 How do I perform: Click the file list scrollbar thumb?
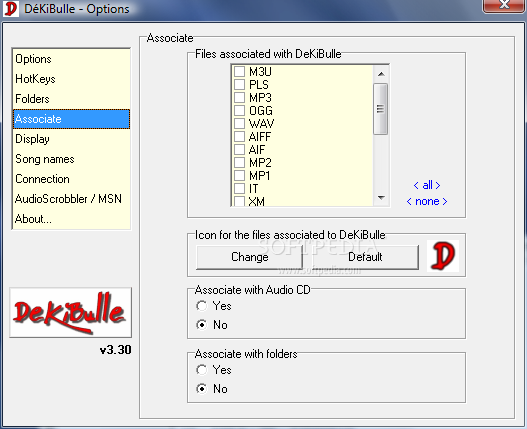[381, 109]
